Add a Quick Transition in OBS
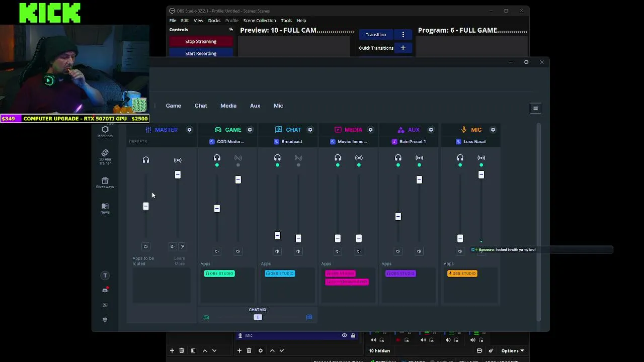Screen dimensions: 644x362 point(403,48)
